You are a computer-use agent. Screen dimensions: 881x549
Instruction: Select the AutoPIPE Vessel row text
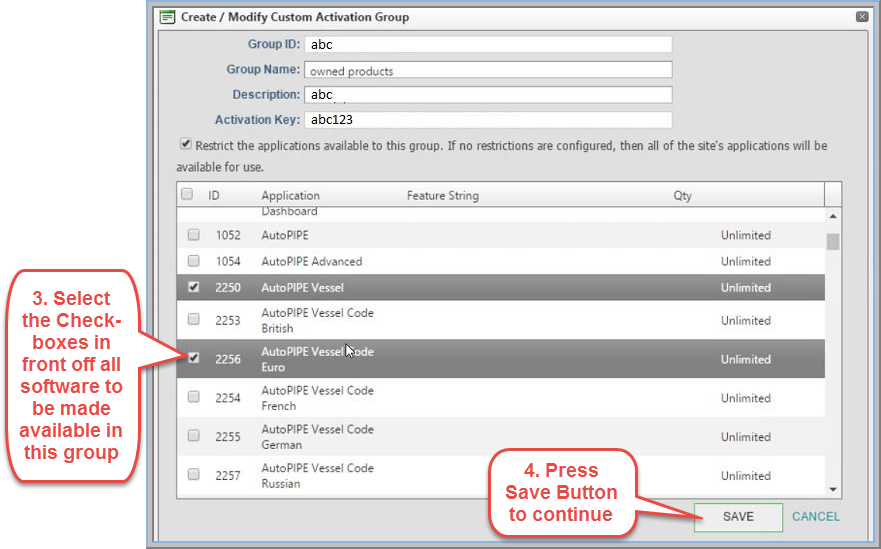pos(302,288)
